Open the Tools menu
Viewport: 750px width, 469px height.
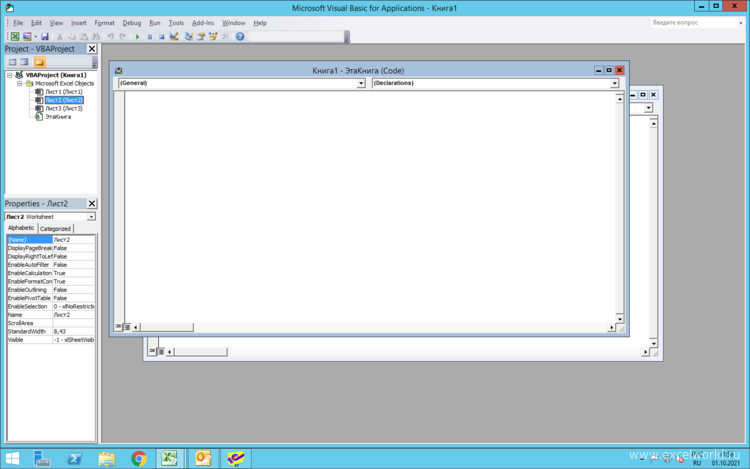pyautogui.click(x=176, y=23)
